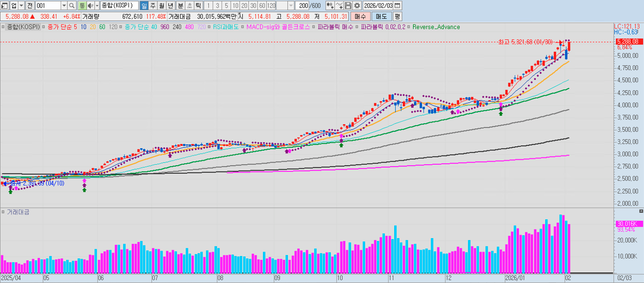Toggle the square marker before 종가 단순 5 legend
Image resolution: width=644 pixels, height=283 pixels.
pyautogui.click(x=44, y=27)
